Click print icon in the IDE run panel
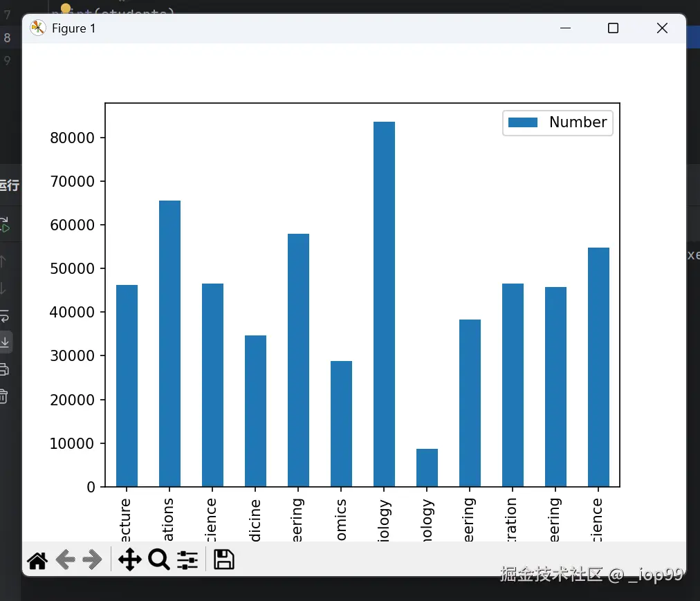Image resolution: width=700 pixels, height=601 pixels. [x=4, y=369]
